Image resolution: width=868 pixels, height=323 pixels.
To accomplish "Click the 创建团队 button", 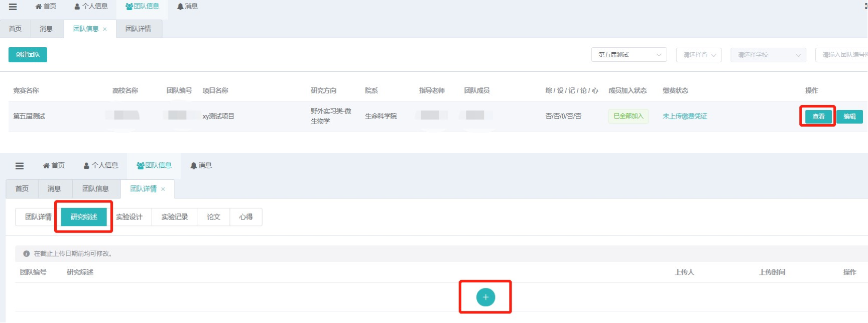I will tap(28, 55).
